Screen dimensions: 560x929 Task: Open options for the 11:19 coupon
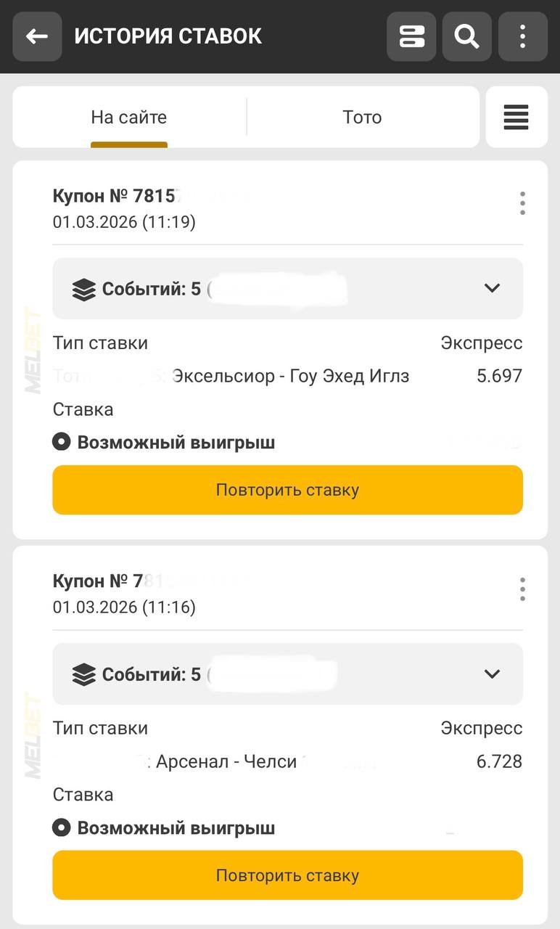[522, 204]
